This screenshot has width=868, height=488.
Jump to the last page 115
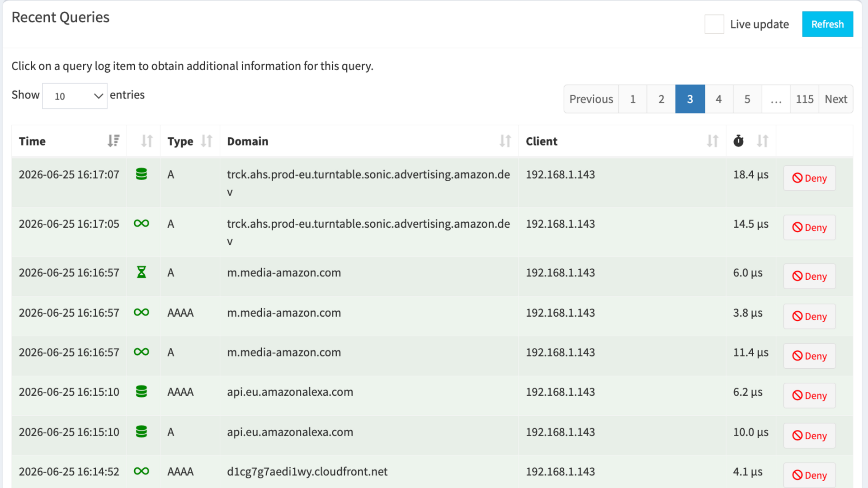coord(804,99)
